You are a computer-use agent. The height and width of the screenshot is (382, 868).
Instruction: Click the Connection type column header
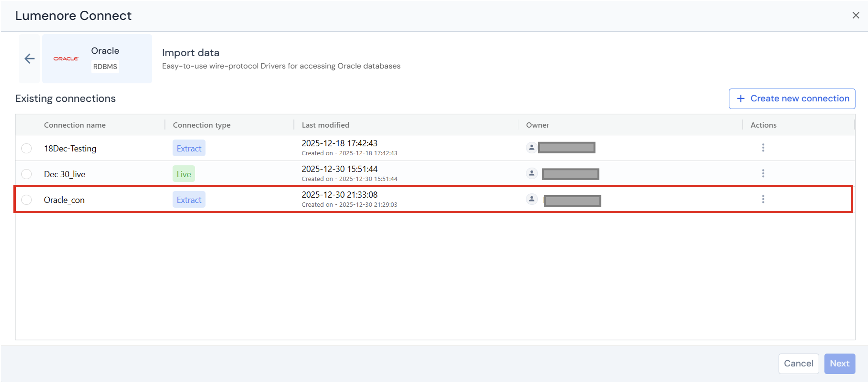click(x=201, y=125)
